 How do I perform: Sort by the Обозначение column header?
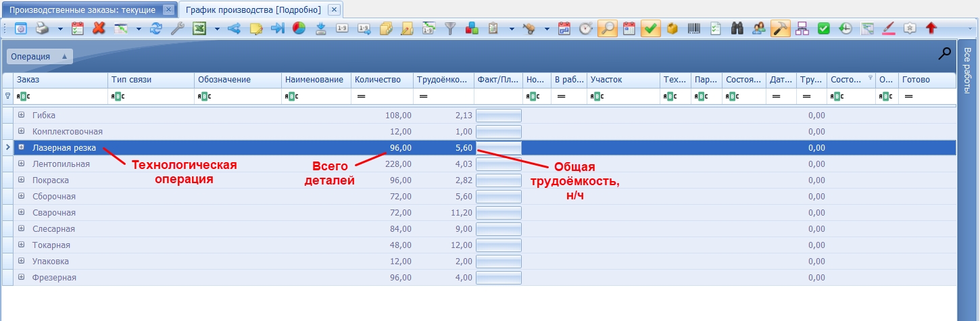[238, 80]
